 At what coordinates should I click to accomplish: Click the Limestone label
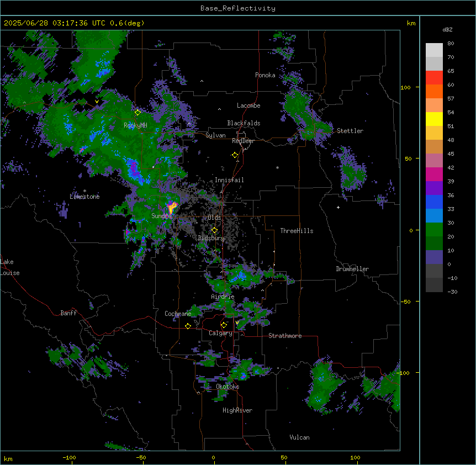click(x=84, y=197)
